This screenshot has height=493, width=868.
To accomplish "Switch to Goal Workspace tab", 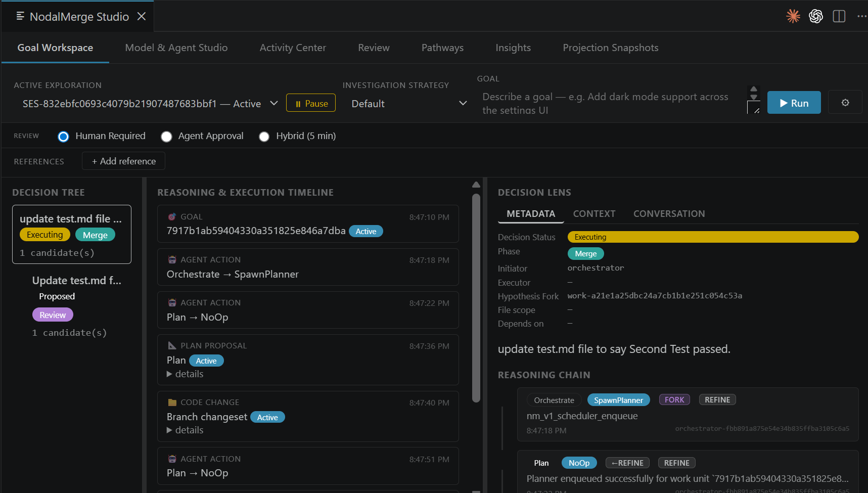I will click(55, 48).
